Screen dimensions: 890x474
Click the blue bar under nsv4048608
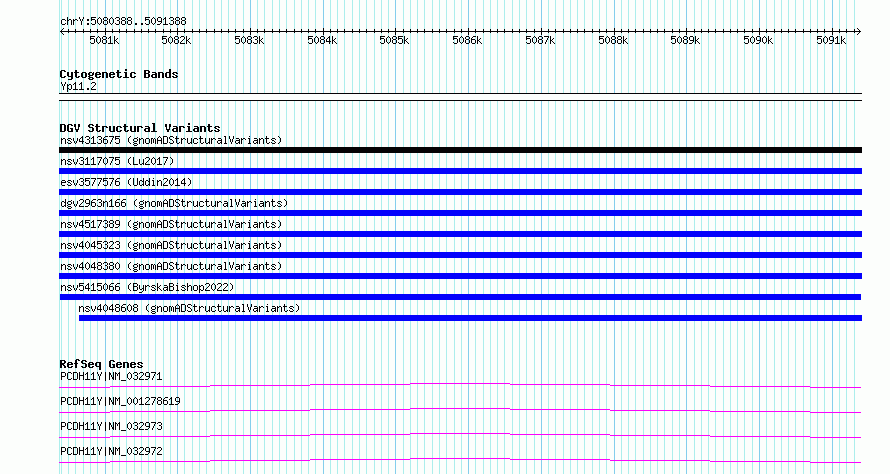[x=470, y=318]
